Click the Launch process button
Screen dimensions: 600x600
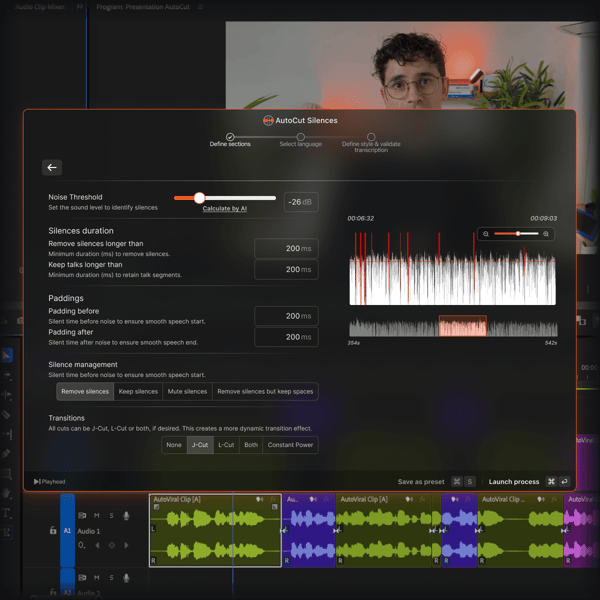[514, 482]
